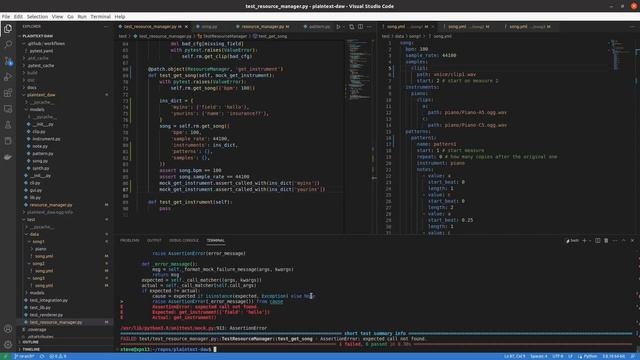This screenshot has width=640, height=360.
Task: Click Open Changes icon in editor toolbar
Action: coord(351,27)
